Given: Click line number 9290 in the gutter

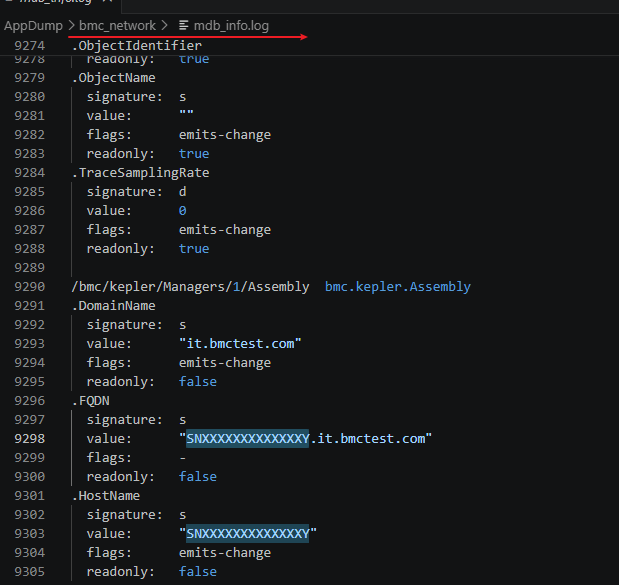Looking at the screenshot, I should [x=30, y=287].
